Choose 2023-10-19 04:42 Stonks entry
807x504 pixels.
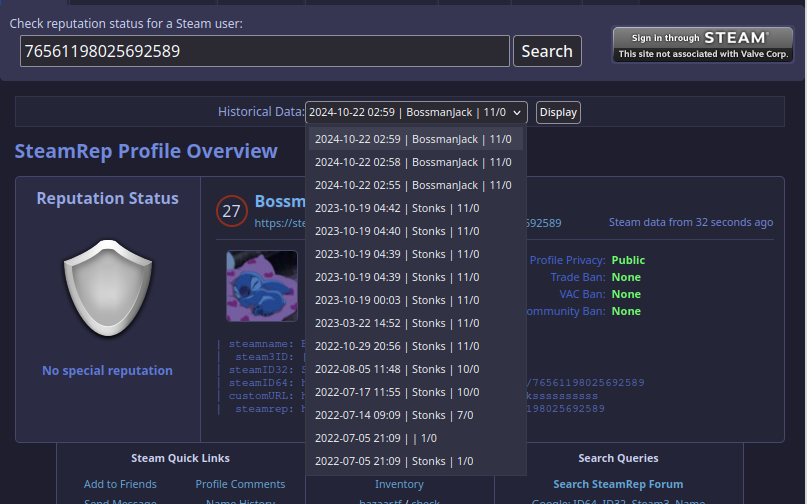click(416, 208)
